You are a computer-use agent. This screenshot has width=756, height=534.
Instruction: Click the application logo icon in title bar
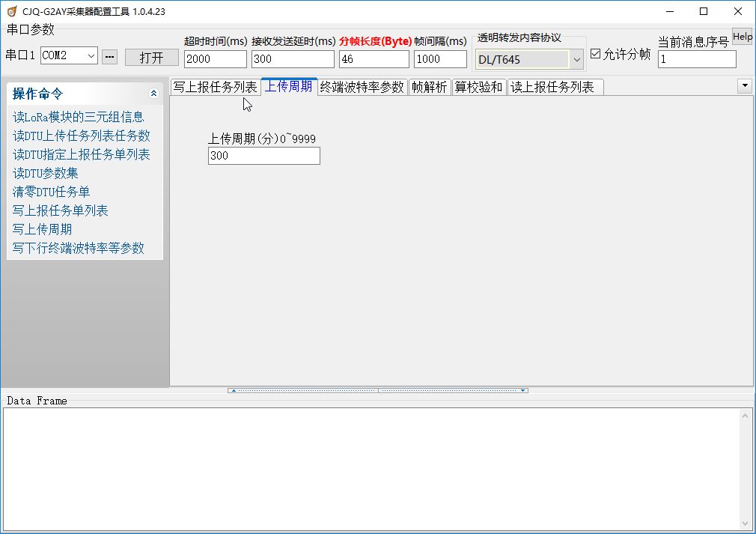(x=10, y=11)
